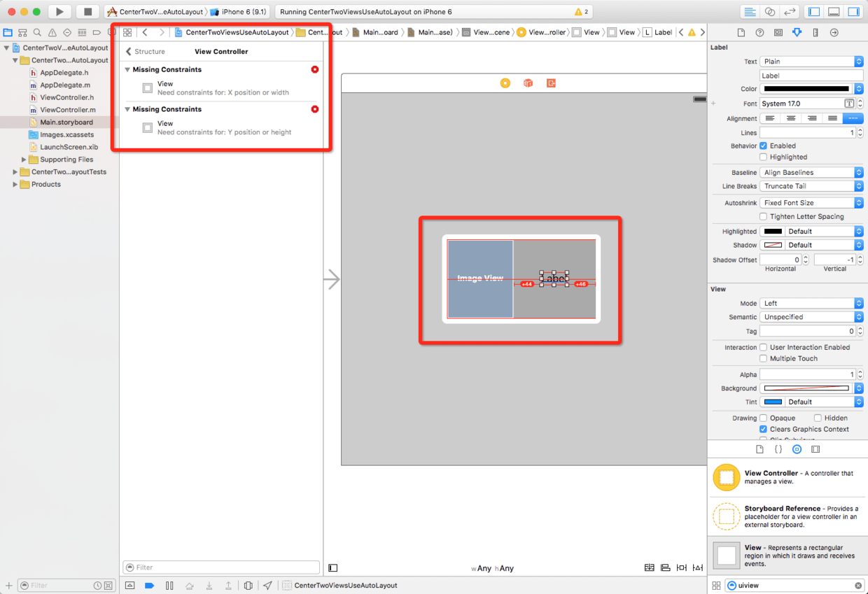Uncheck Clears Graphics Context
Screen dimensions: 868x594
click(764, 430)
